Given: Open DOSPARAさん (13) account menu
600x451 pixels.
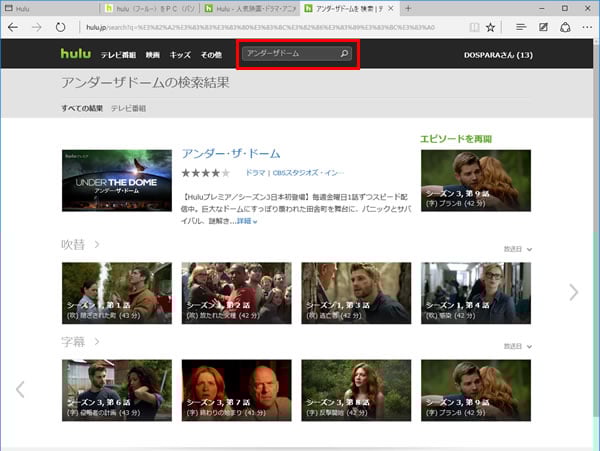Looking at the screenshot, I should coord(498,55).
